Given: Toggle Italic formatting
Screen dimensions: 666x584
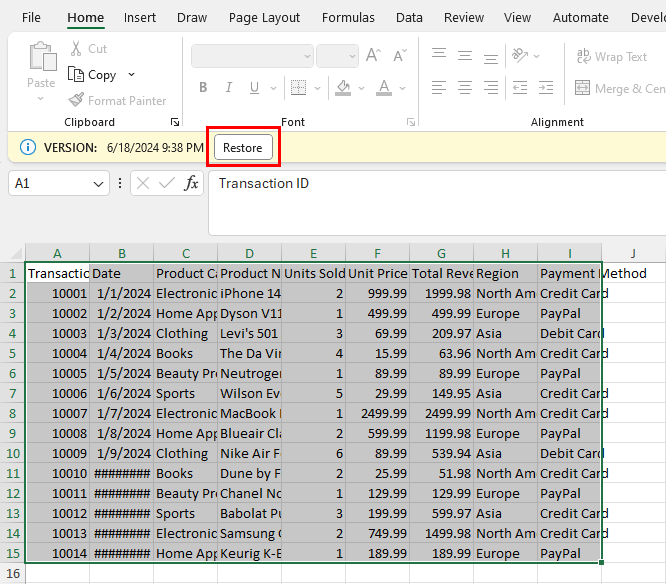Looking at the screenshot, I should point(229,87).
